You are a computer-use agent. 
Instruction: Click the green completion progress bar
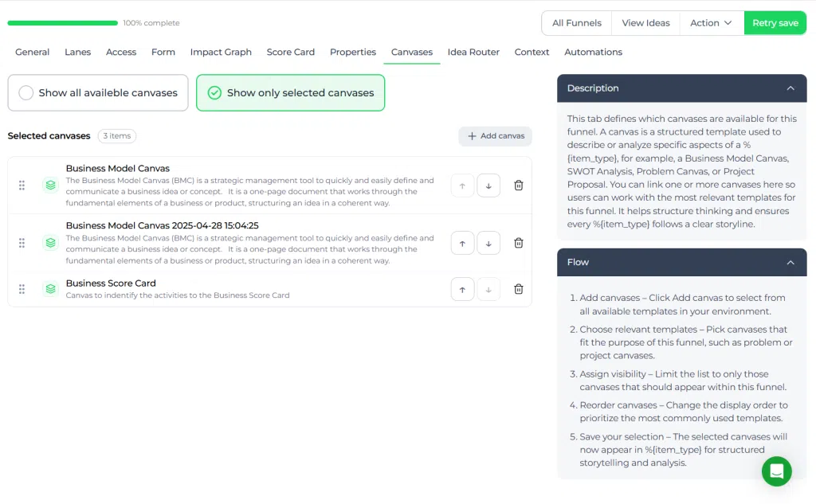pyautogui.click(x=62, y=23)
